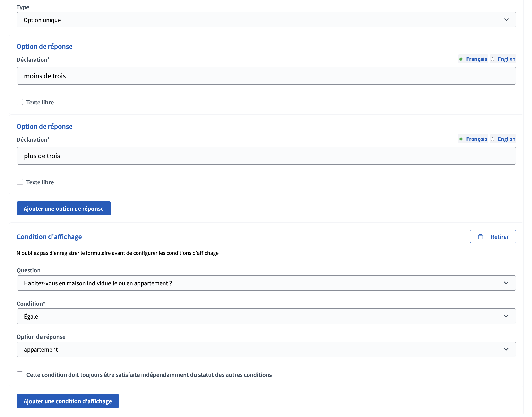
Task: Click chevron of the Question dropdown
Action: coord(506,283)
